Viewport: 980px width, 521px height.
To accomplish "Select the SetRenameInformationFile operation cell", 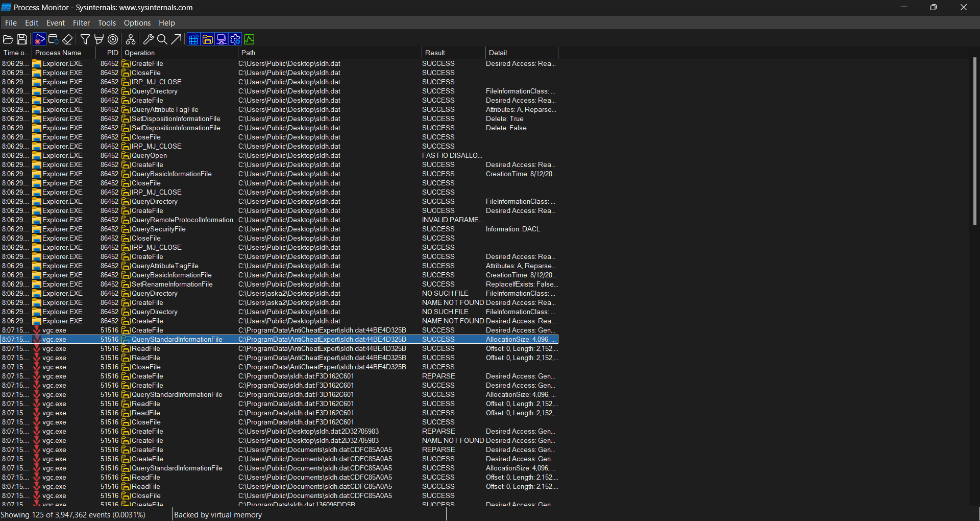I will (172, 285).
